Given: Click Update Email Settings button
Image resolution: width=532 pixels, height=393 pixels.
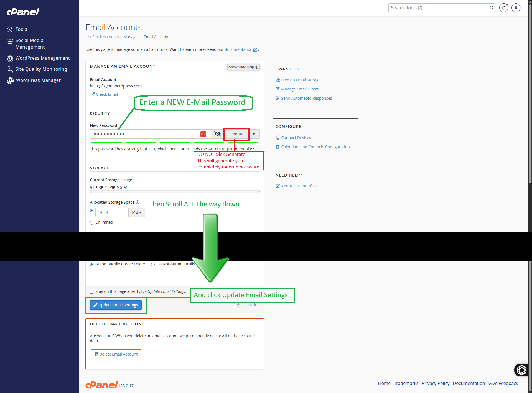Looking at the screenshot, I should coord(116,305).
